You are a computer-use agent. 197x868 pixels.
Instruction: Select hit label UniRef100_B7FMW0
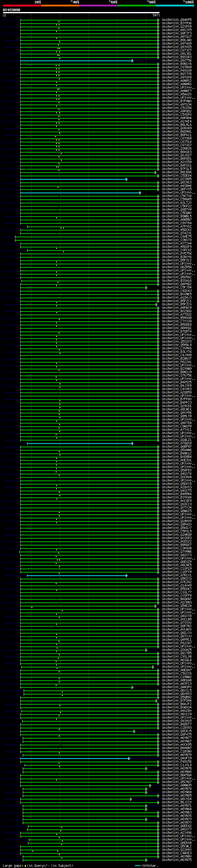point(177,101)
